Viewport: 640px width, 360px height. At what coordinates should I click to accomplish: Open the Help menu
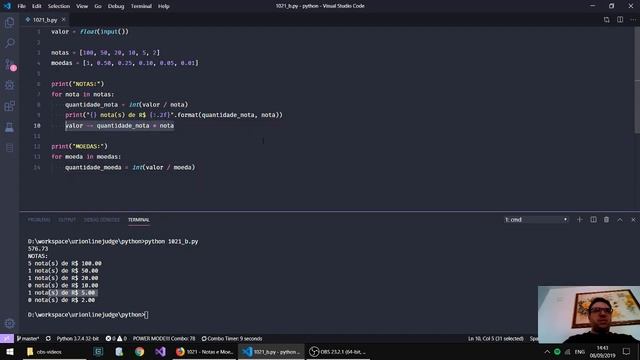click(164, 6)
